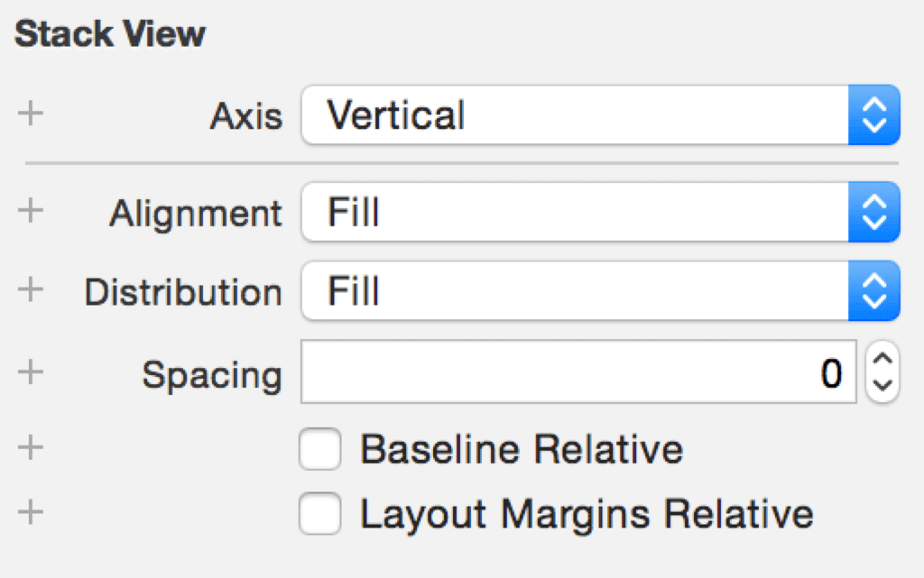Click into the Spacing value field

click(x=577, y=372)
